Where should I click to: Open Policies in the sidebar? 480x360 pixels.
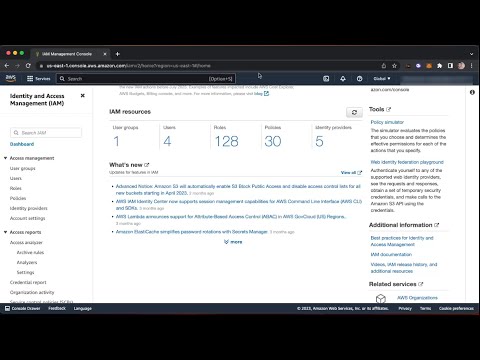tap(18, 198)
